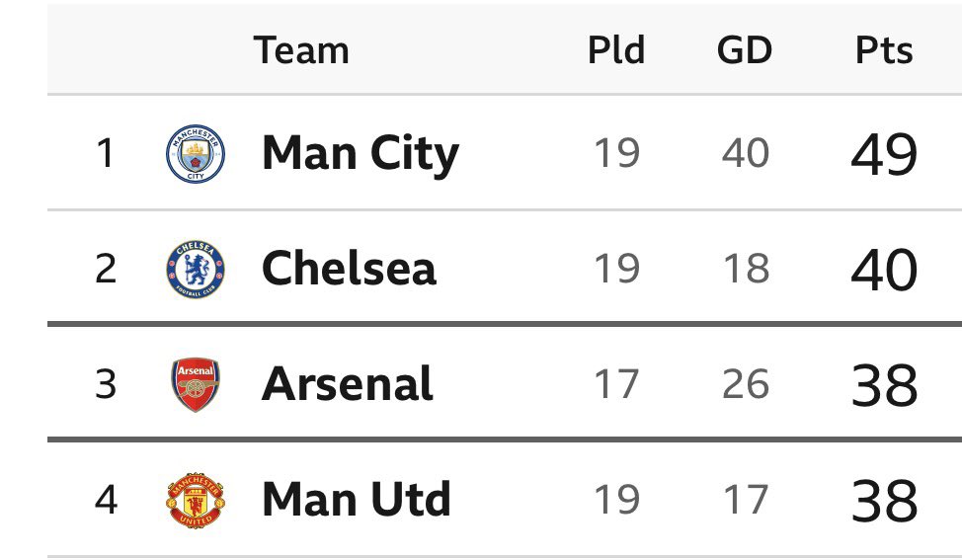Click the Chelsea club crest

pos(196,270)
